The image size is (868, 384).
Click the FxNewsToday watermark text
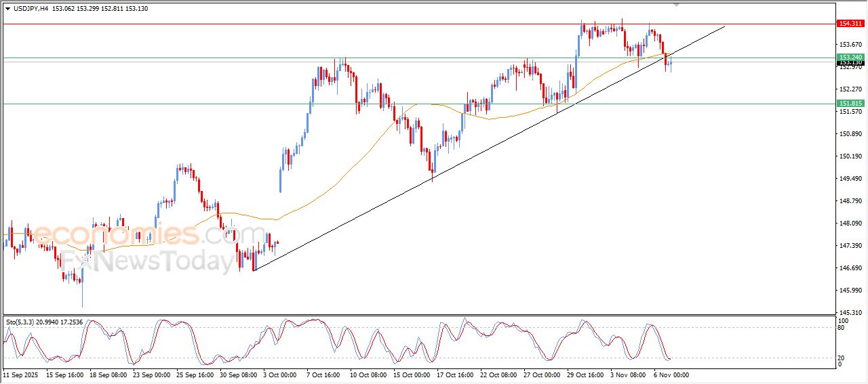pos(147,261)
